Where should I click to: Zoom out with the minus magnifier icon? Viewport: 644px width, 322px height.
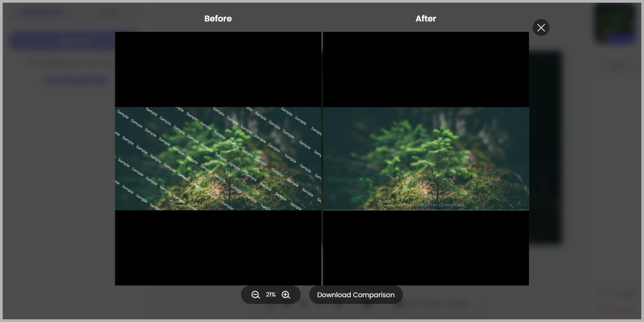pos(255,295)
